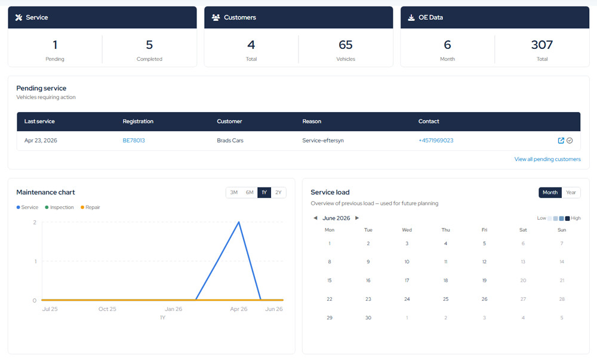Viewport: 597px width, 364px height.
Task: Go to next month arrow after June 2026
Action: (357, 218)
